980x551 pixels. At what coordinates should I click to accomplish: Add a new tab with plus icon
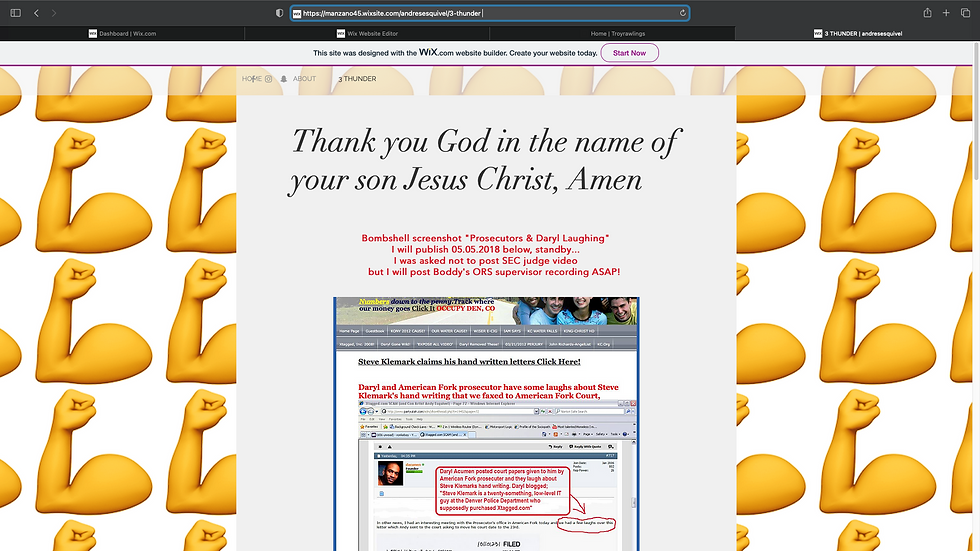point(946,12)
